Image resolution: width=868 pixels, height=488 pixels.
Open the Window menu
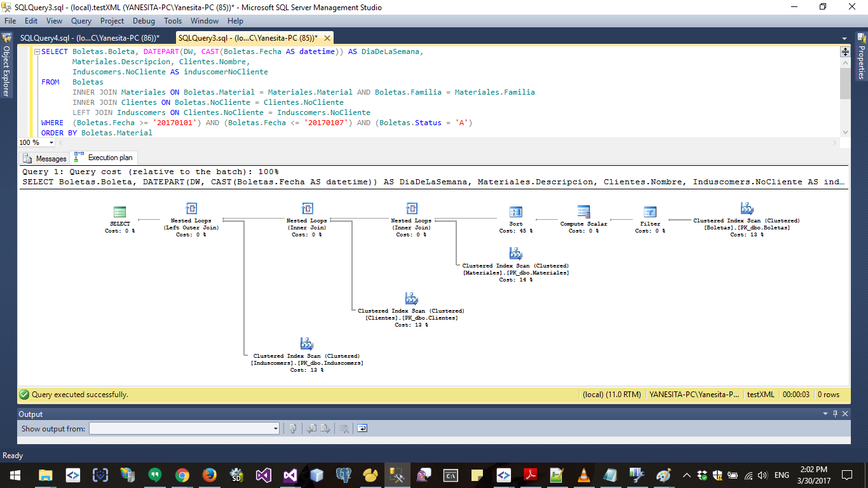205,21
